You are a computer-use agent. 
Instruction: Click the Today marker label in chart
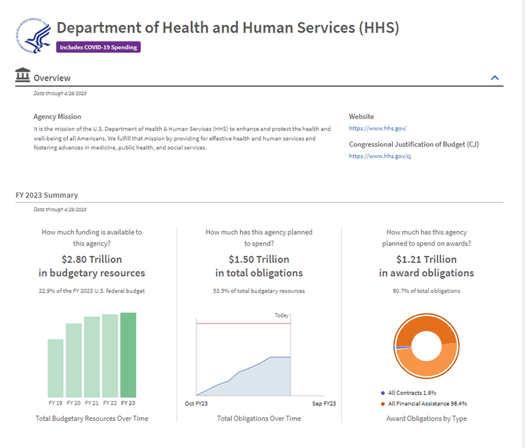pos(282,315)
